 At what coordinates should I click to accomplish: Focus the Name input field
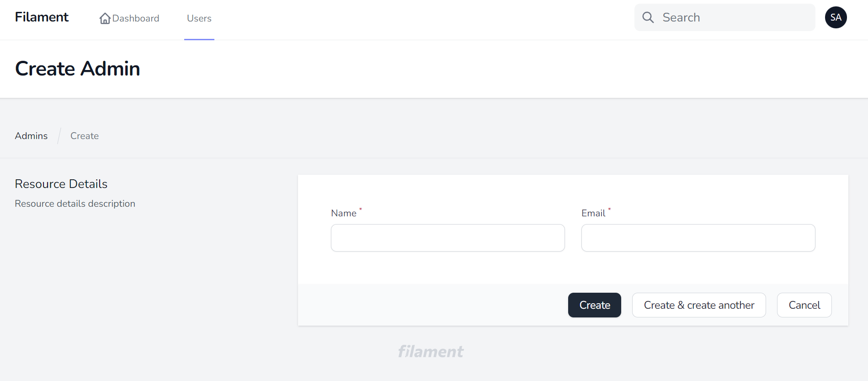tap(447, 238)
